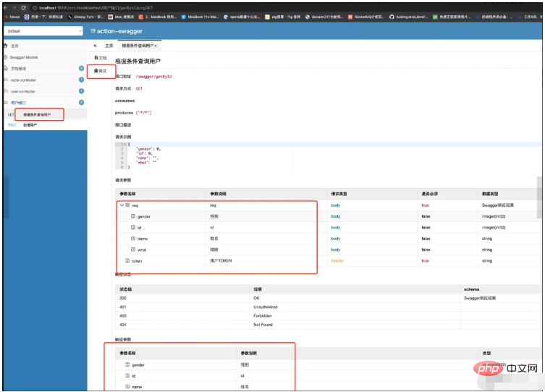The width and height of the screenshot is (545, 392).
Task: Click the name parameter icon in request table
Action: coord(133,239)
